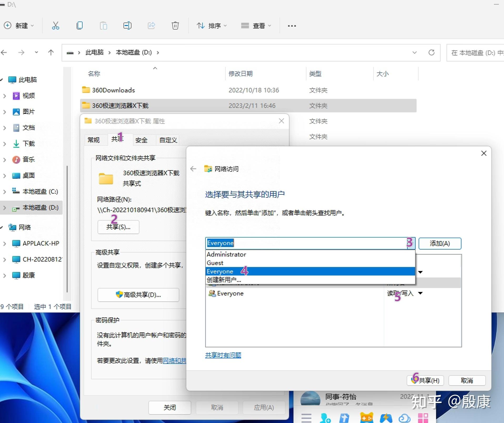Click 取消 in the 网络访问 dialog
504x423 pixels.
point(467,380)
